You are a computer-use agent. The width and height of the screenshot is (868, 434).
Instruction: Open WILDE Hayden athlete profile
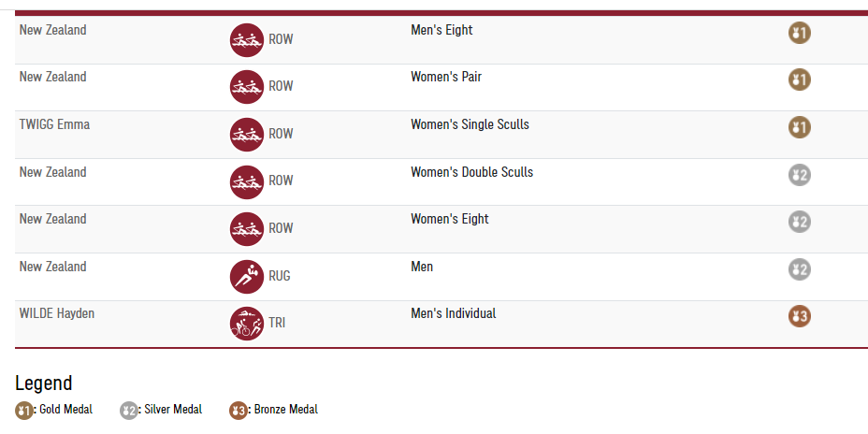point(56,313)
